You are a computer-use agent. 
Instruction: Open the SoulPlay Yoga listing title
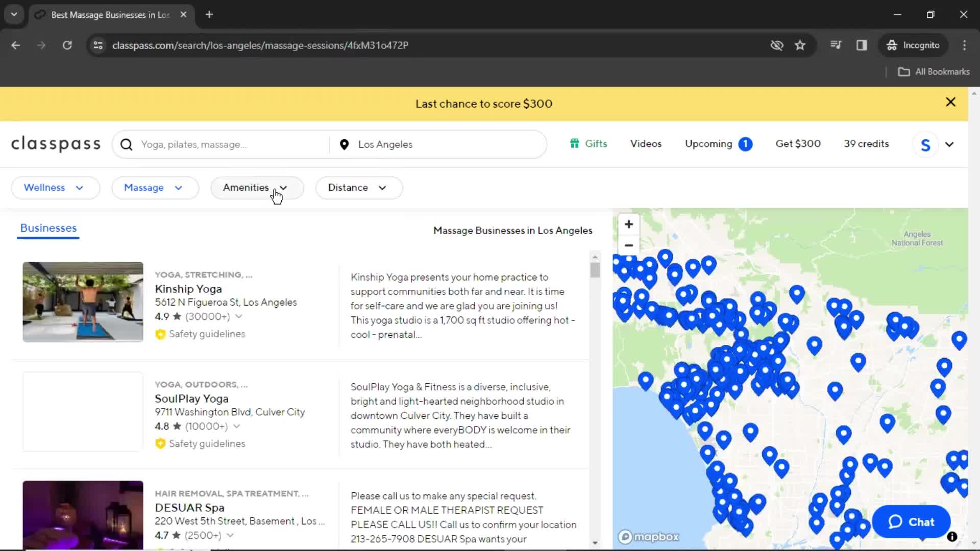[x=191, y=398]
